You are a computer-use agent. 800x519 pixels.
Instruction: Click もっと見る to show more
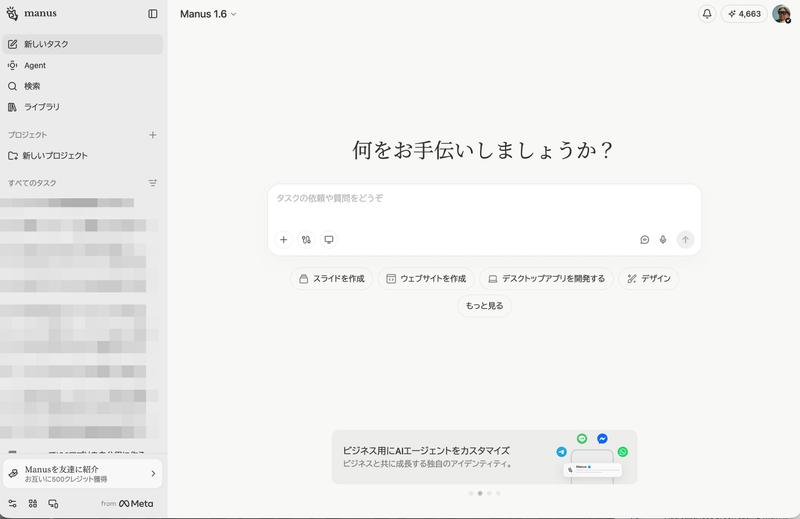[484, 306]
